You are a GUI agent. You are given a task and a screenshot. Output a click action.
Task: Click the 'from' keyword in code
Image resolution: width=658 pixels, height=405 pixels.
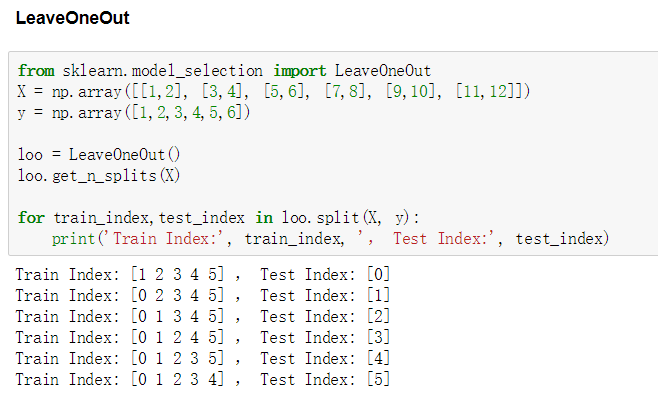pyautogui.click(x=36, y=71)
